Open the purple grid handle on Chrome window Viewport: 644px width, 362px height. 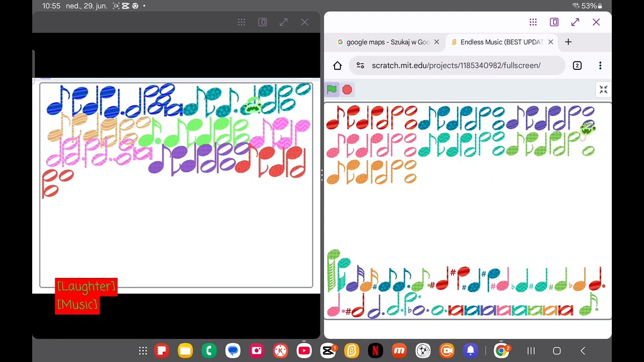click(533, 22)
